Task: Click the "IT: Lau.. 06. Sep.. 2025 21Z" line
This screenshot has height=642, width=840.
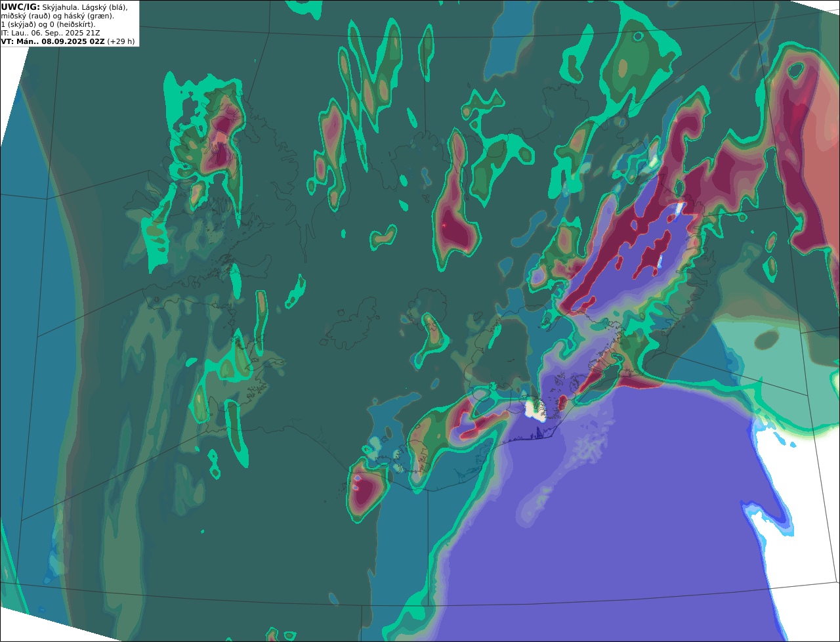Action: tap(50, 33)
